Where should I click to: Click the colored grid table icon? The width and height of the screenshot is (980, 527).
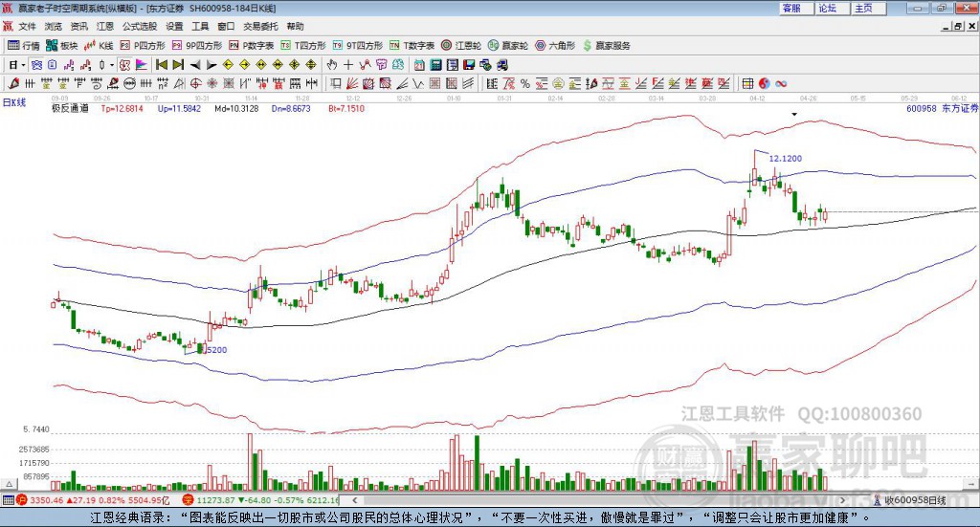pyautogui.click(x=747, y=83)
